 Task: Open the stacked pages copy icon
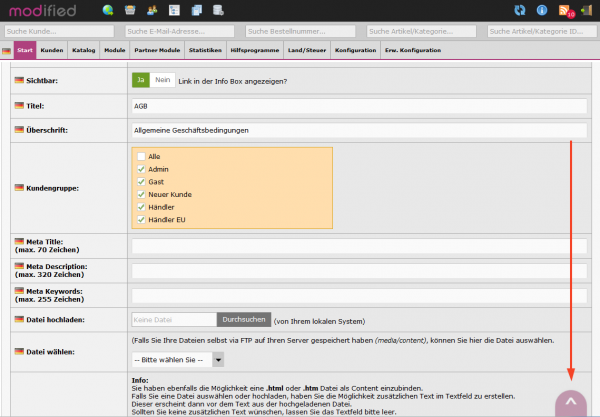tap(196, 10)
